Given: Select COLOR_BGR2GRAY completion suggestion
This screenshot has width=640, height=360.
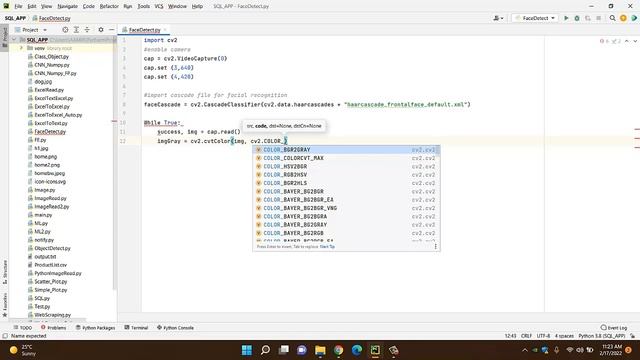Looking at the screenshot, I should [x=346, y=150].
